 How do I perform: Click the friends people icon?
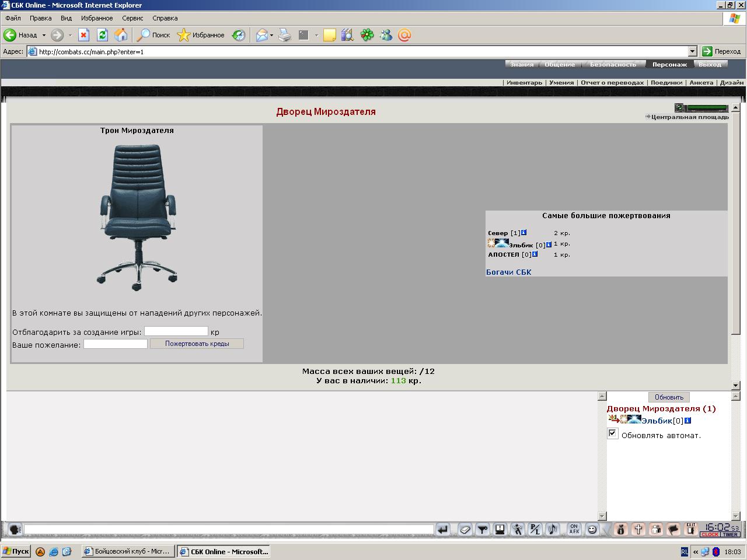click(656, 529)
